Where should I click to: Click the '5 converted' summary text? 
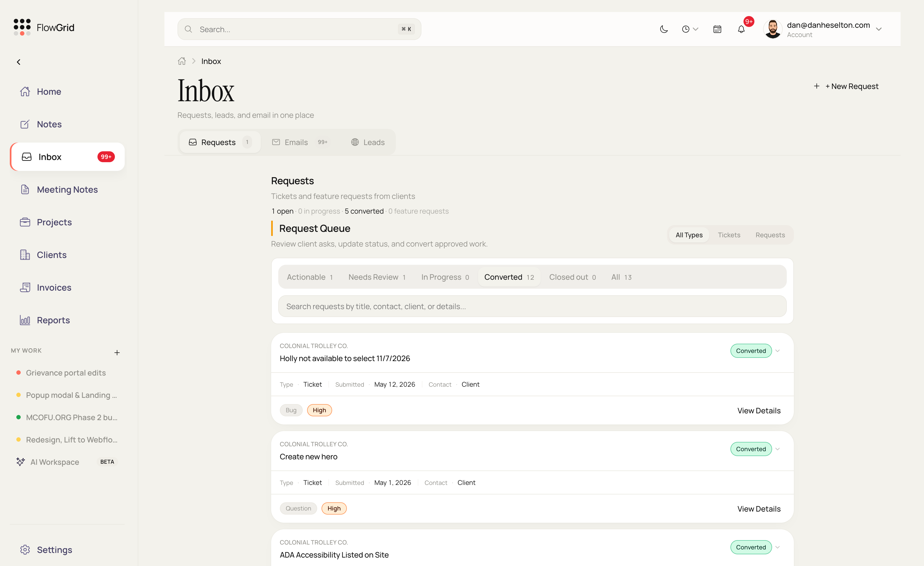click(364, 211)
